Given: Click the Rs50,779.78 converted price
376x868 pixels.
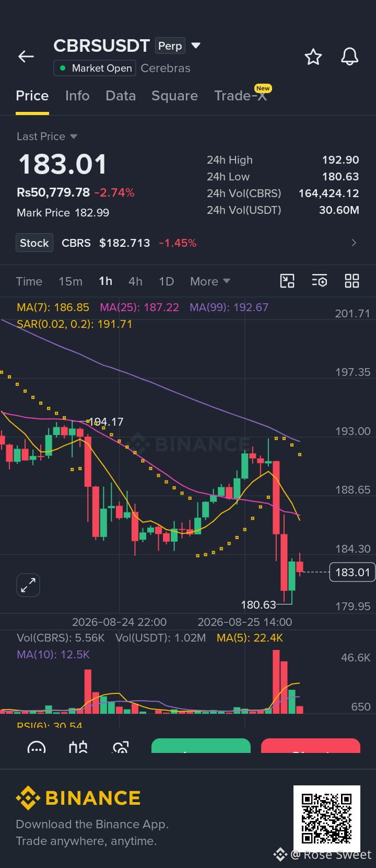Looking at the screenshot, I should point(53,192).
